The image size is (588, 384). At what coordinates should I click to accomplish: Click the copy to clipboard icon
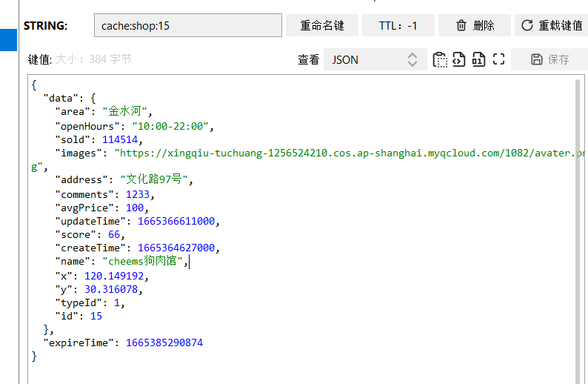440,60
